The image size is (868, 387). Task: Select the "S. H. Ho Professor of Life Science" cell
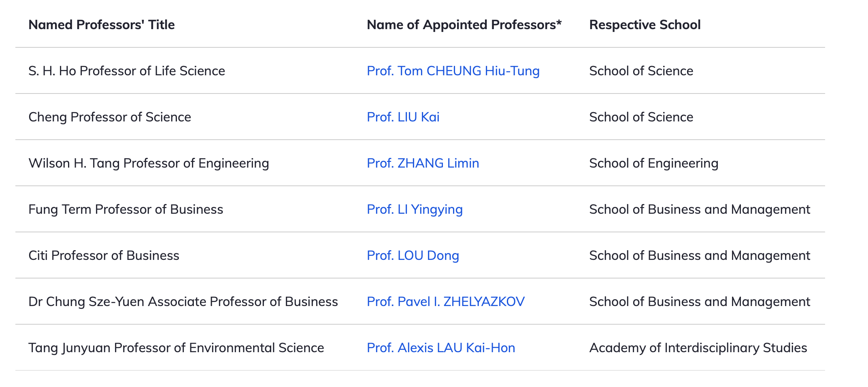coord(127,71)
